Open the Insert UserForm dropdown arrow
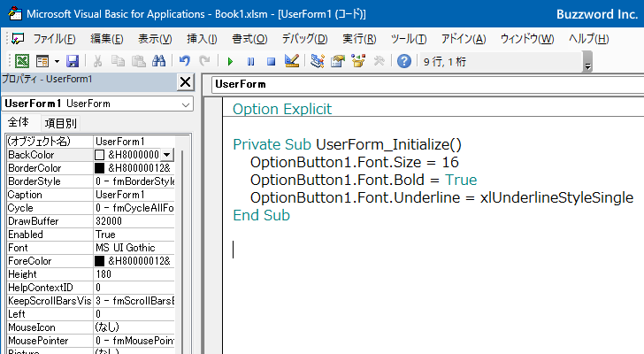Screen dimensions: 644x354 tap(57, 62)
